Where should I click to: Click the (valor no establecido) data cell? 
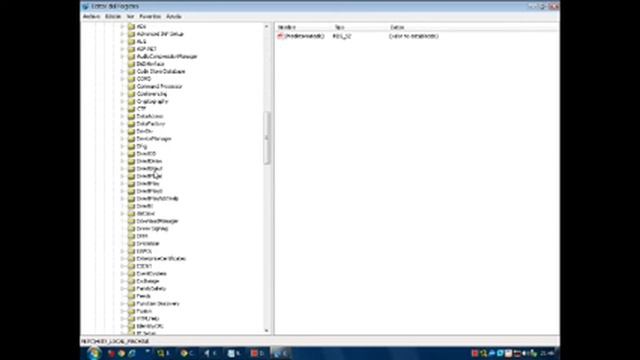(414, 36)
